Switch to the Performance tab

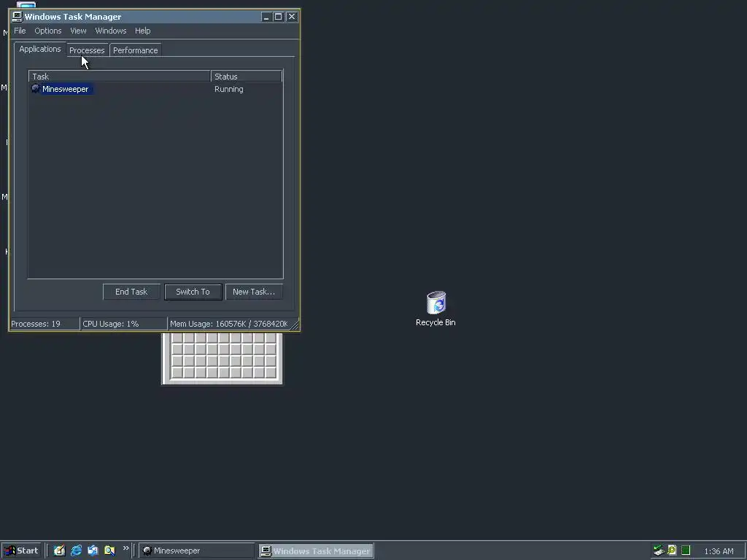click(x=135, y=50)
